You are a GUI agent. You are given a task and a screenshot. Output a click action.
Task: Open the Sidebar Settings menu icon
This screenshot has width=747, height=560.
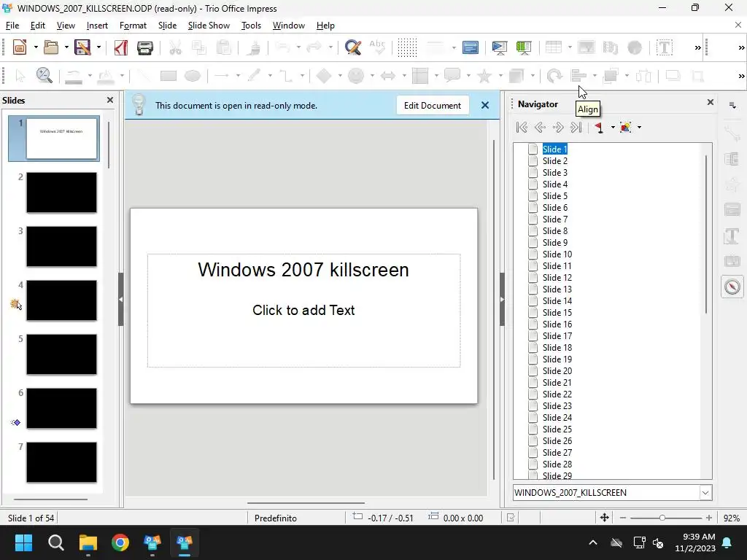(x=732, y=105)
